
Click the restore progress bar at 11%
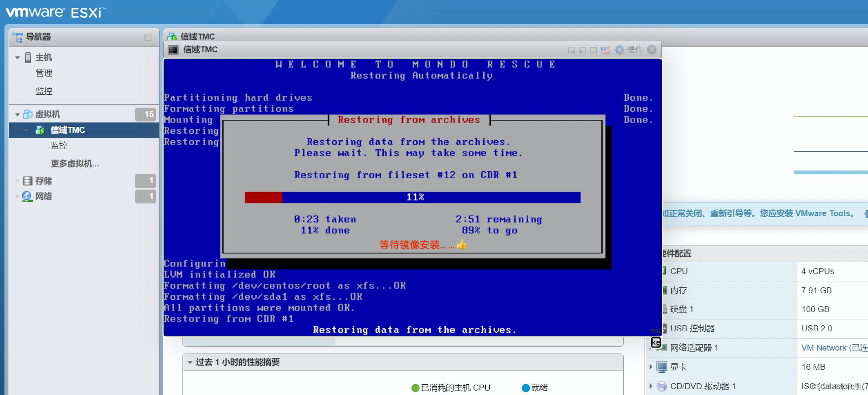412,197
